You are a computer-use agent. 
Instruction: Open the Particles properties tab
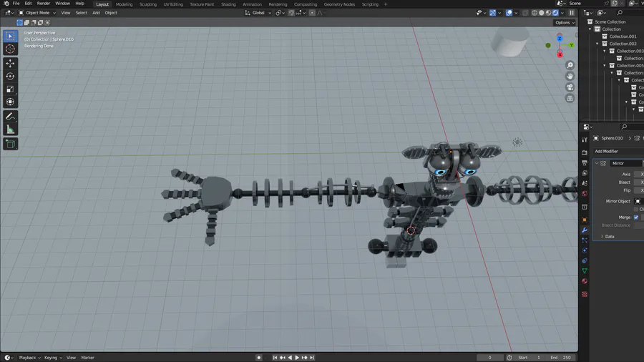585,240
